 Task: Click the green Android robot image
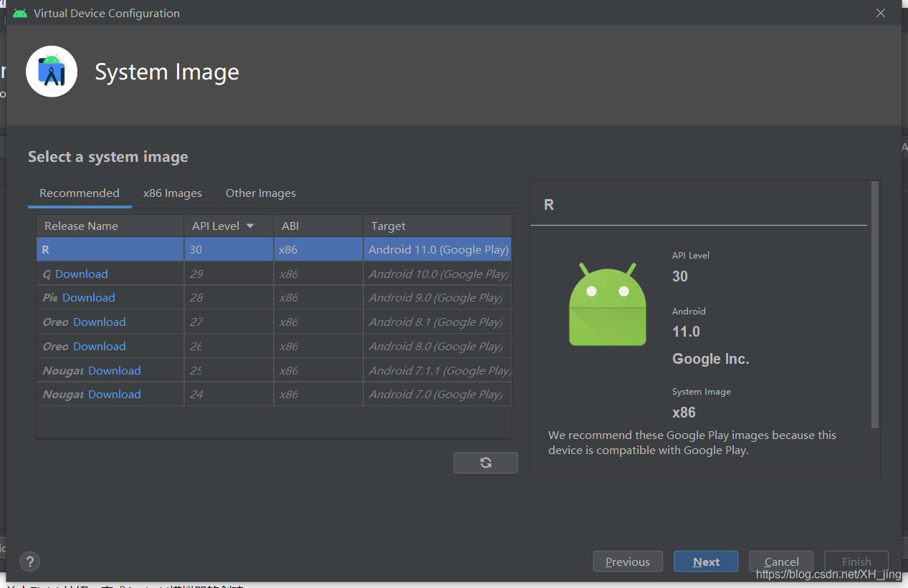(608, 304)
